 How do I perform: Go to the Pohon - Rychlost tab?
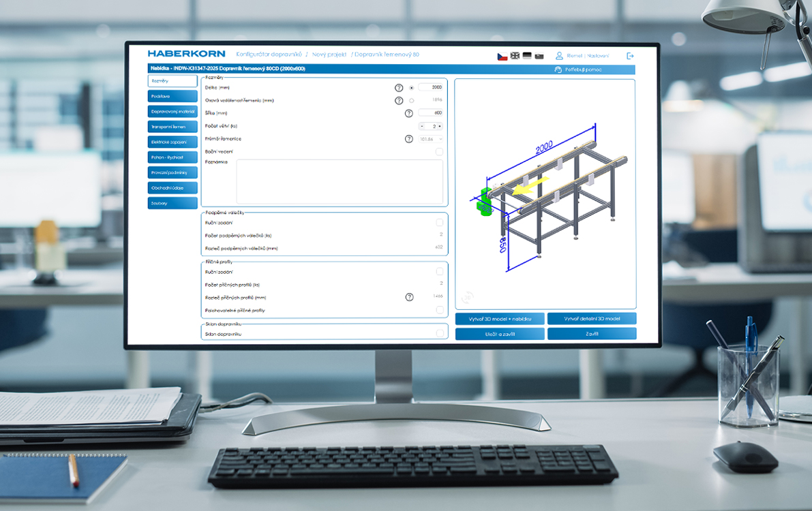tap(172, 157)
